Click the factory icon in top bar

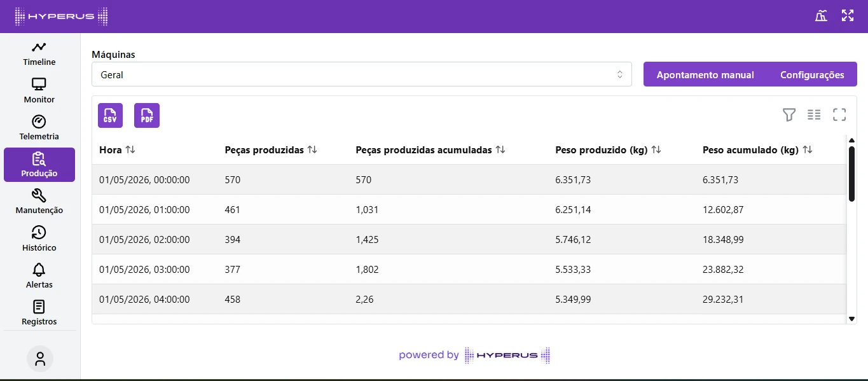822,16
